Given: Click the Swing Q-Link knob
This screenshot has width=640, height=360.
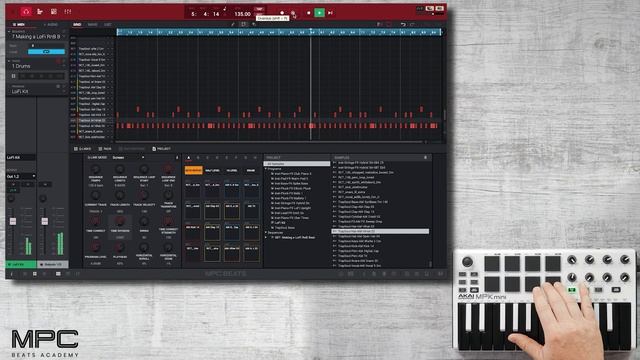Looking at the screenshot, I should (144, 221).
